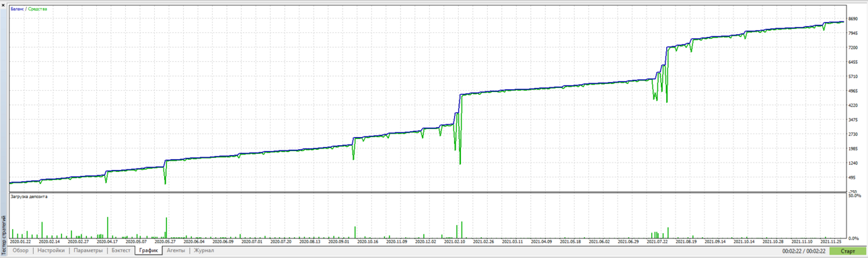Image resolution: width=868 pixels, height=258 pixels.
Task: Click the 2020.08.13 date on the time axis
Action: pyautogui.click(x=310, y=242)
